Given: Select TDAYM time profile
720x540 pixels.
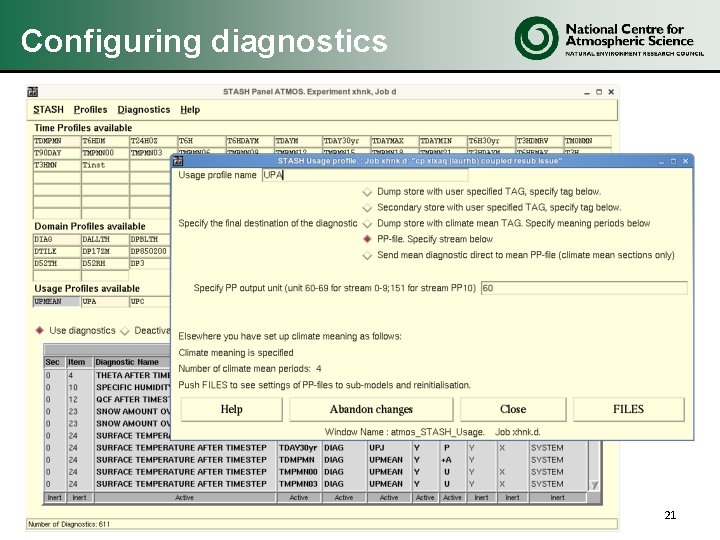Looking at the screenshot, I should coord(298,141).
